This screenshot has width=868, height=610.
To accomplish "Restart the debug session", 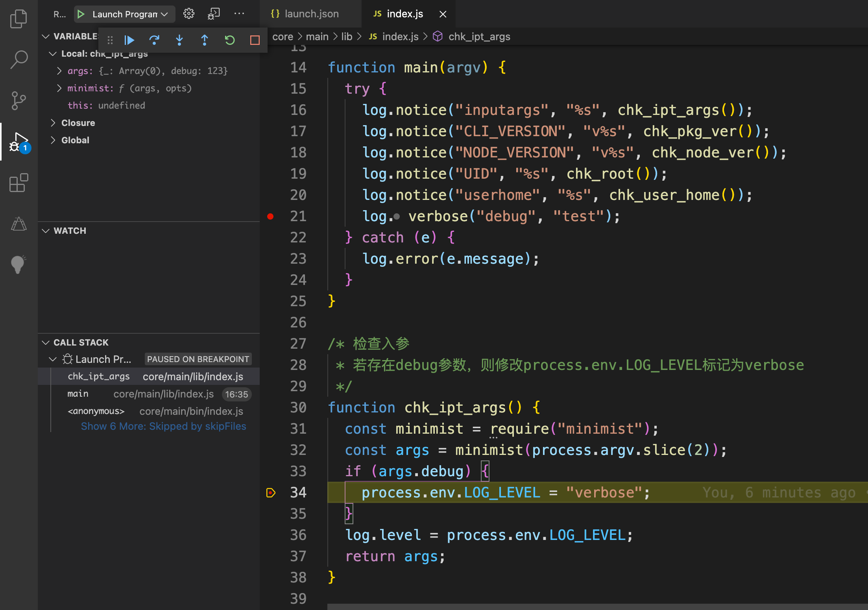I will 230,40.
